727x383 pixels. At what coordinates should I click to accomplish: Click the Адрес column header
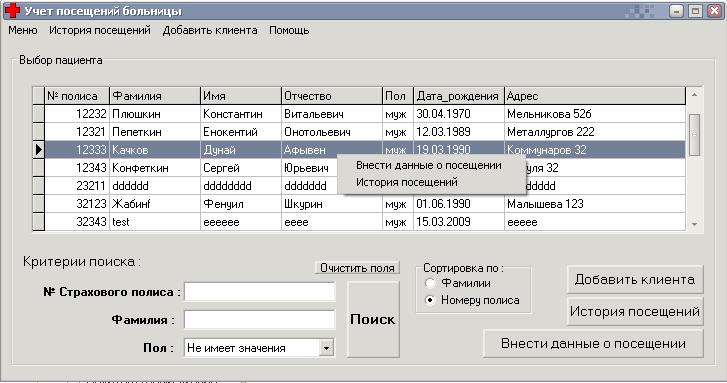[x=595, y=96]
